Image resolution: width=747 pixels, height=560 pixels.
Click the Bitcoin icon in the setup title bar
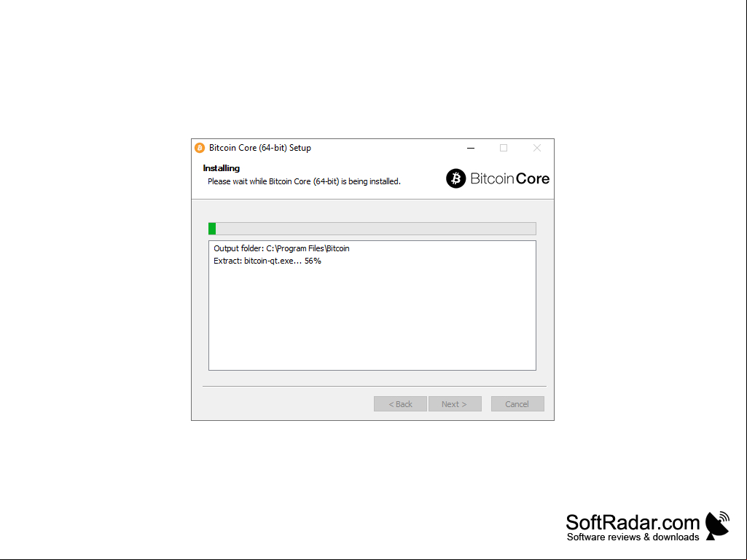coord(200,148)
